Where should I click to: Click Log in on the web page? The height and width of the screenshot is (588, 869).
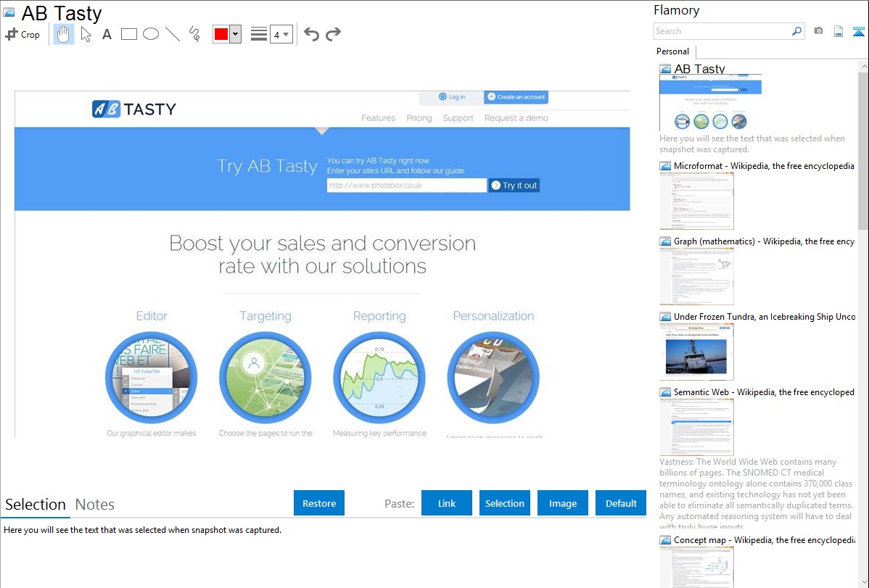pos(452,97)
